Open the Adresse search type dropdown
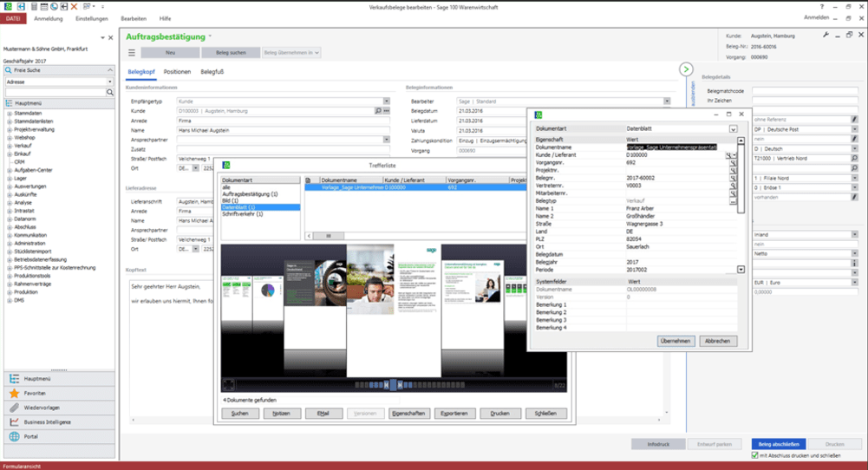This screenshot has height=470, width=868. [x=109, y=82]
